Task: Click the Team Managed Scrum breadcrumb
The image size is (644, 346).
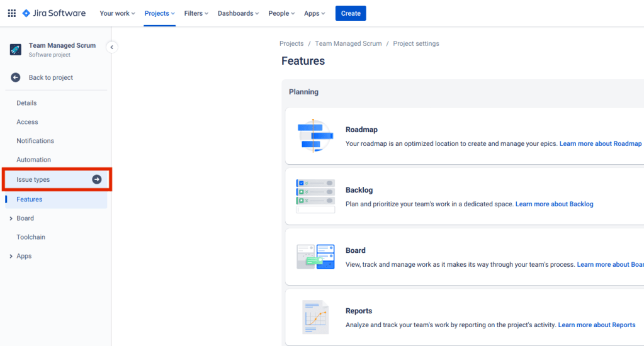Action: 348,43
